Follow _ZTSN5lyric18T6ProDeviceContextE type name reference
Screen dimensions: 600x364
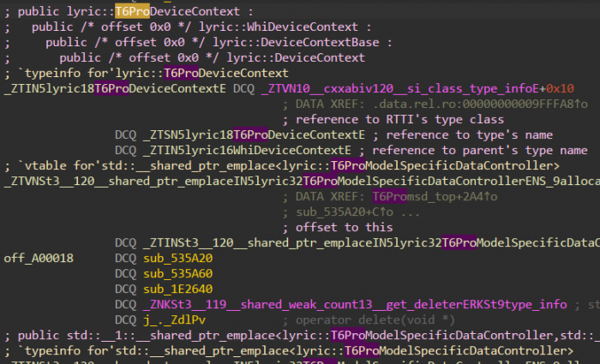254,135
